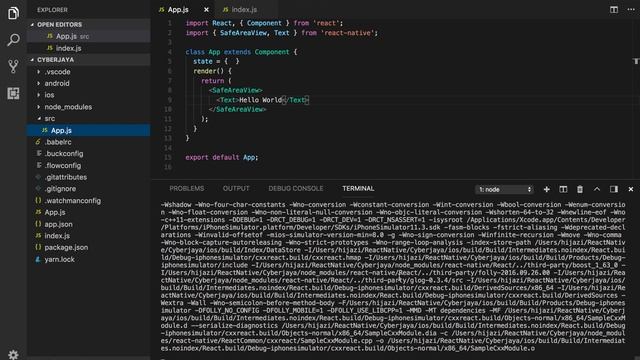Open the .babelrc file
The width and height of the screenshot is (640, 360).
(x=58, y=142)
